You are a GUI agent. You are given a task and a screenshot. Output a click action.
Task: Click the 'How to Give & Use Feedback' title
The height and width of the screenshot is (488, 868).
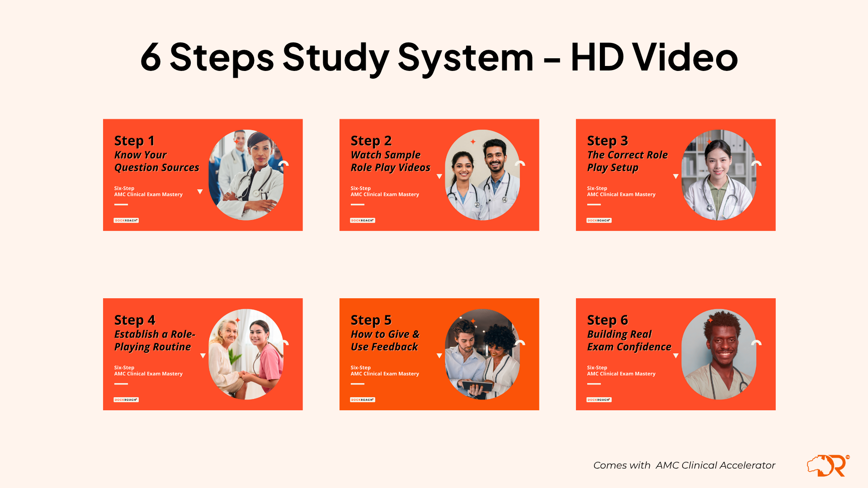point(385,341)
